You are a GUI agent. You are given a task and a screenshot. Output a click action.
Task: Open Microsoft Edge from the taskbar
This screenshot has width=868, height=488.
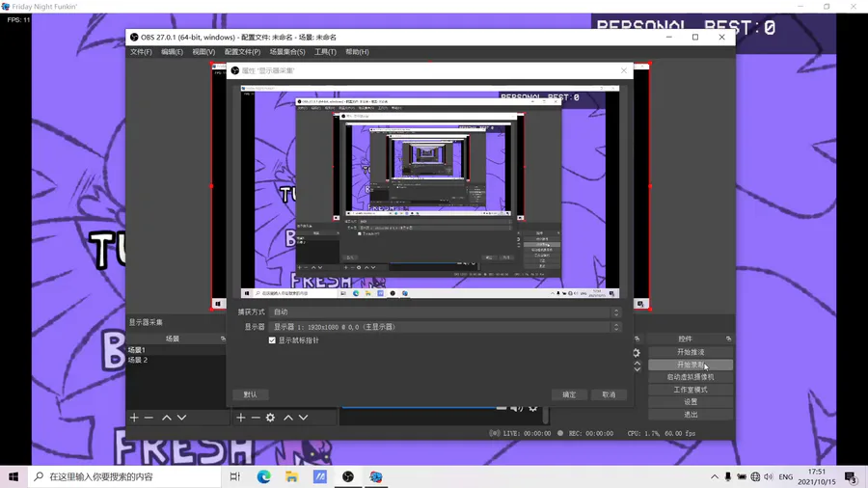click(263, 476)
